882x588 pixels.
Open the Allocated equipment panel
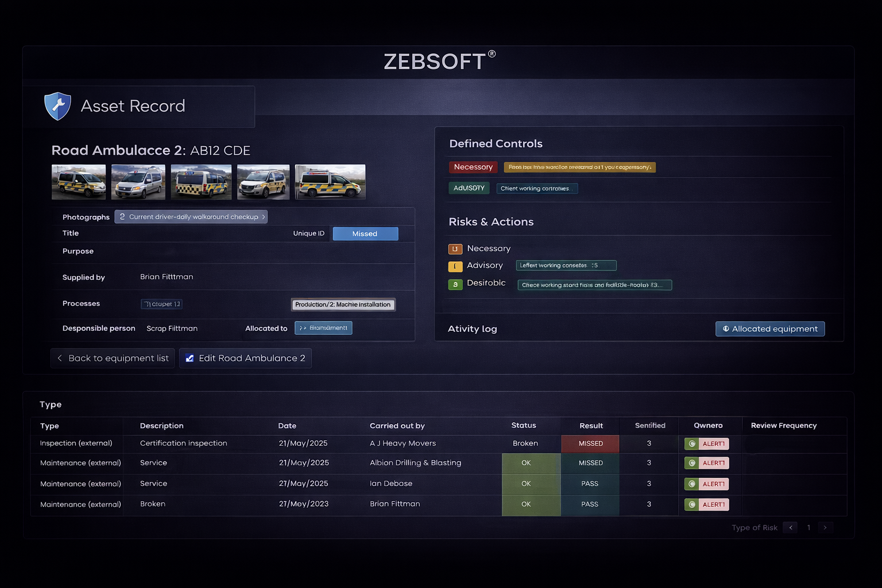770,329
